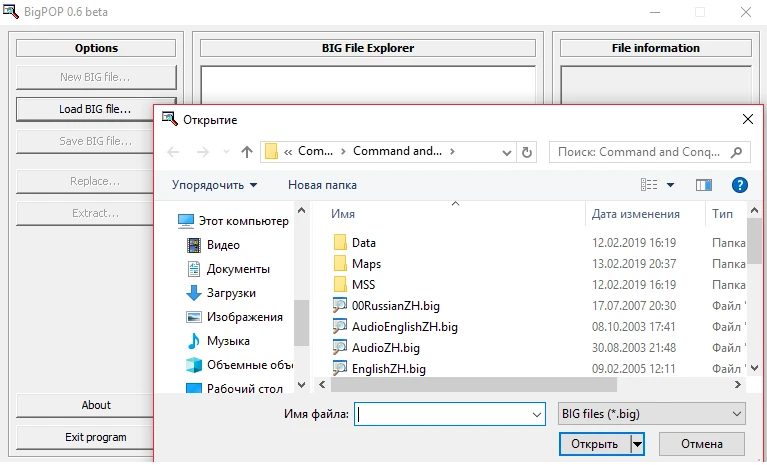
Task: Click the 13.02.2019 20:37 date cell
Action: point(634,264)
